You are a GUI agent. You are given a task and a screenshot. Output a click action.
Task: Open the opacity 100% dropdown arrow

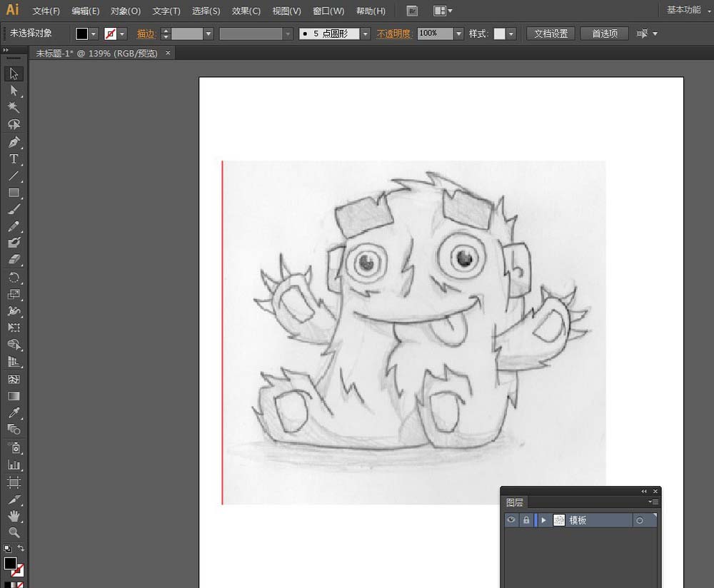pyautogui.click(x=459, y=34)
